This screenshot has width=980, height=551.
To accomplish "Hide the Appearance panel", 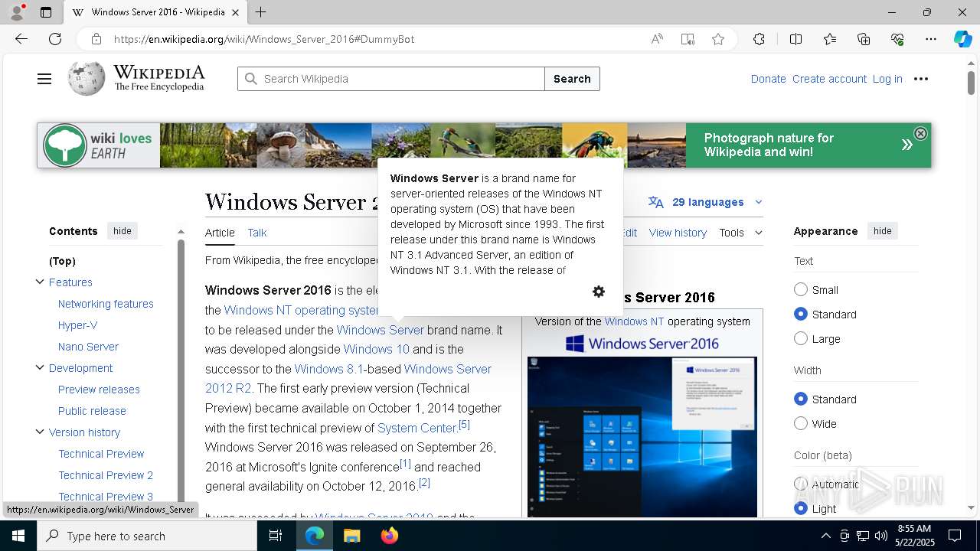I will [883, 231].
